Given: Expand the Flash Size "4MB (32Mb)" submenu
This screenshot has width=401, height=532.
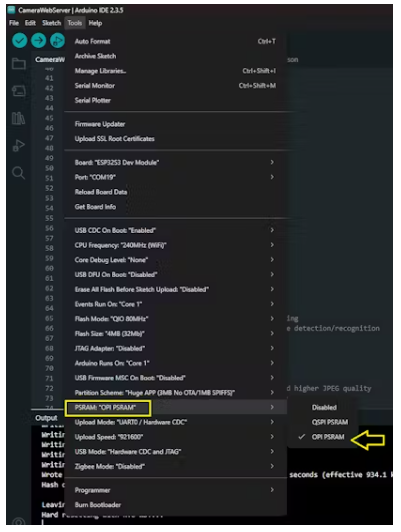Looking at the screenshot, I should click(x=175, y=334).
